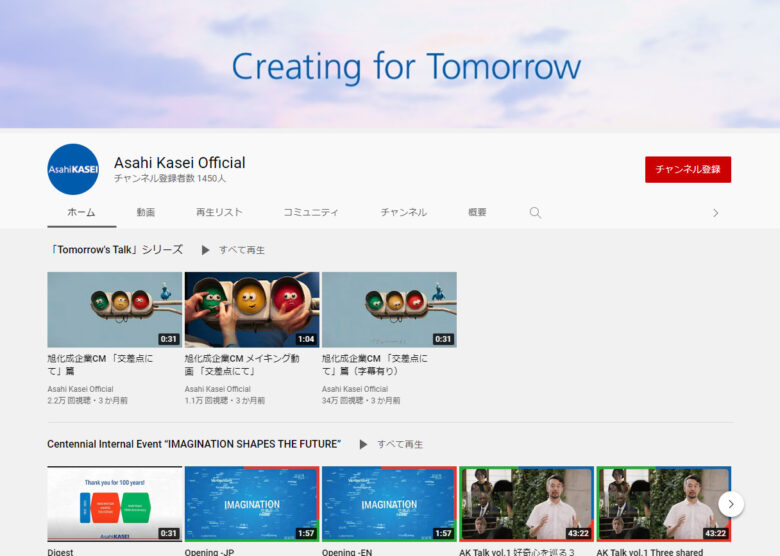Click the Opening -JP video title
This screenshot has width=780, height=556.
pos(209,552)
